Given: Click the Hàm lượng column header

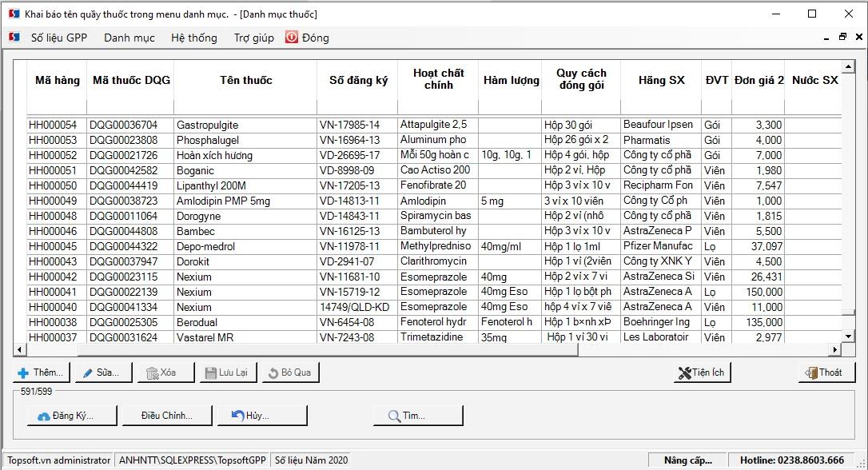Looking at the screenshot, I should coord(511,80).
